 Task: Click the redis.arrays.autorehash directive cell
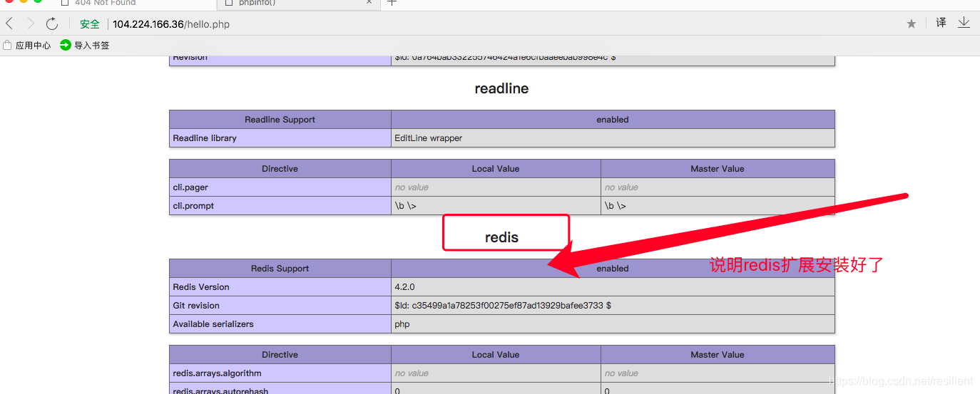[x=280, y=389]
